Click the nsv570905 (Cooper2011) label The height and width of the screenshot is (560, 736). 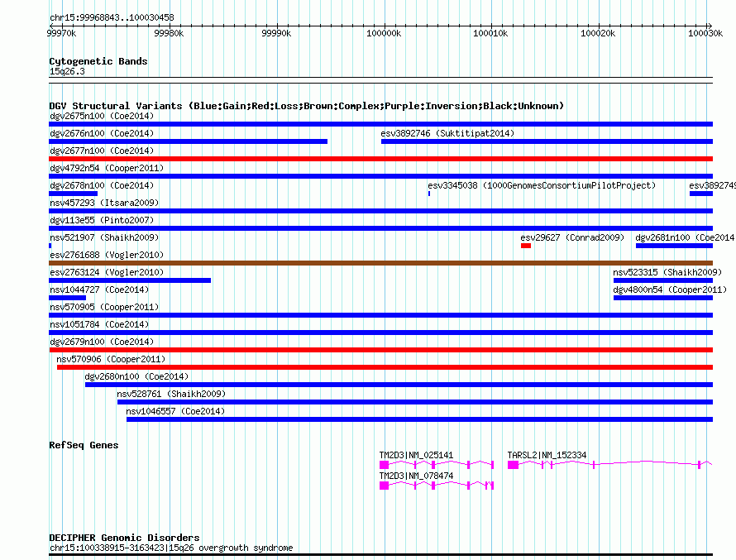pos(104,307)
